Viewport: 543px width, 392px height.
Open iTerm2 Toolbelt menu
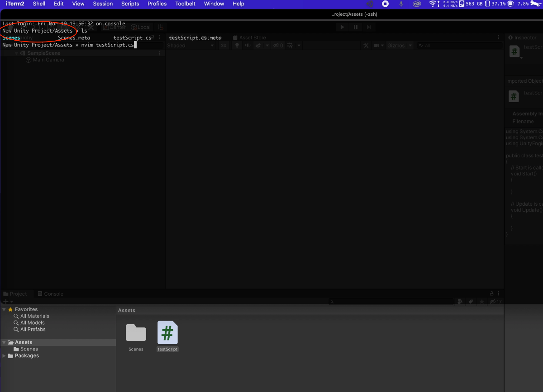185,4
